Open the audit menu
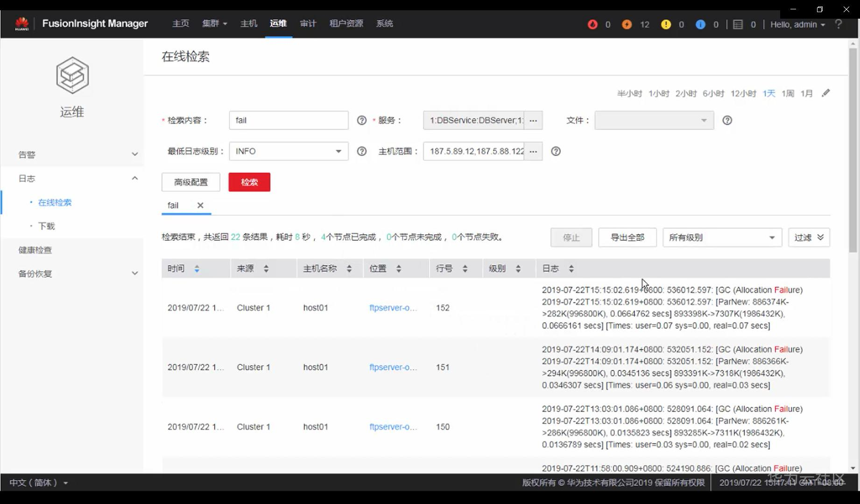Viewport: 860px width, 504px height. pos(308,24)
